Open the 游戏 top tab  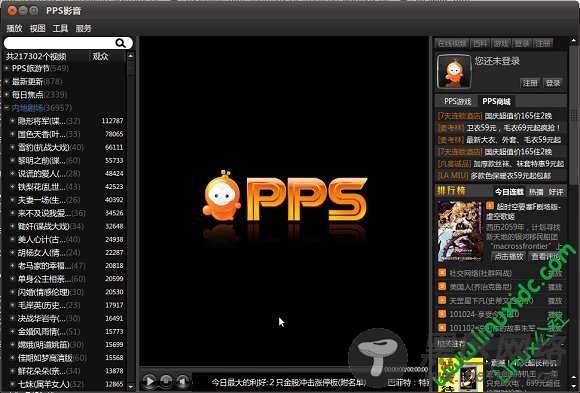coord(501,44)
